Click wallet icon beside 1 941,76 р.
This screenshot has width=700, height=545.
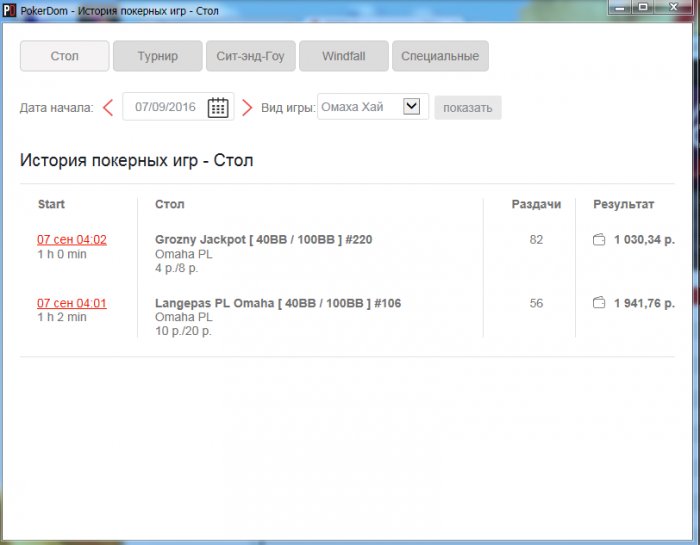[599, 303]
